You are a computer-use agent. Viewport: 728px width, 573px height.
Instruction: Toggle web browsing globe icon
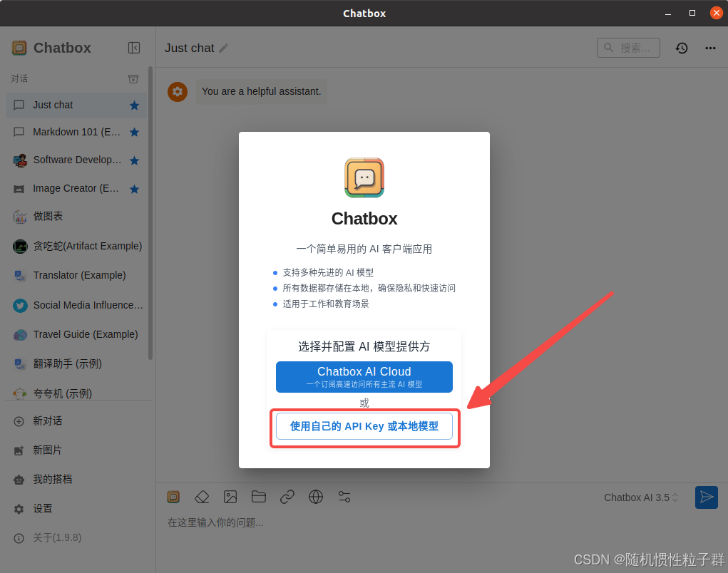pyautogui.click(x=316, y=497)
